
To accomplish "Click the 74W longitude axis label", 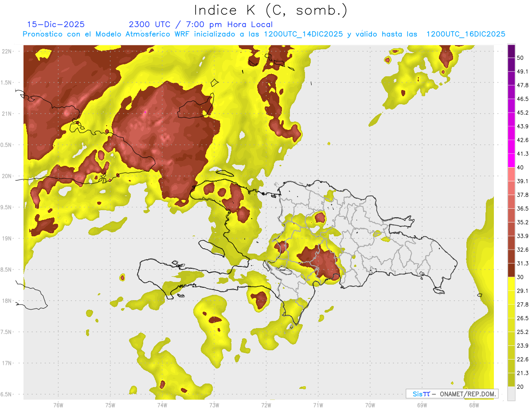I will pyautogui.click(x=162, y=405).
